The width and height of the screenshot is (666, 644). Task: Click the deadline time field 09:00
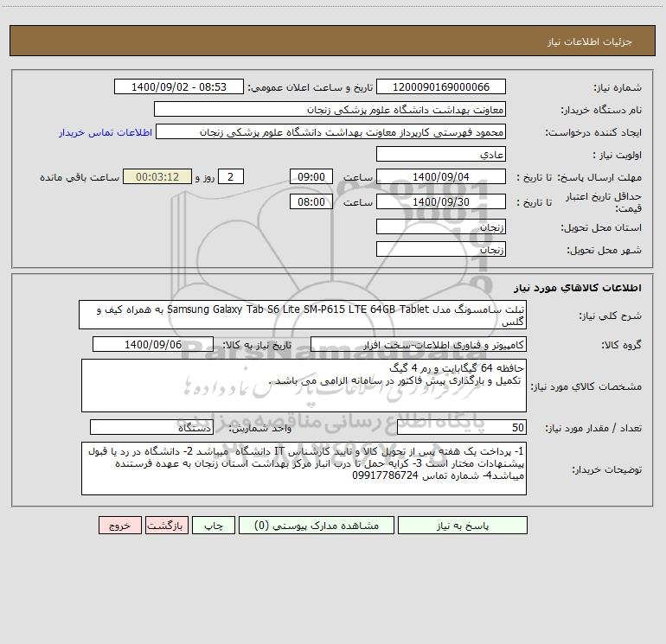point(311,176)
